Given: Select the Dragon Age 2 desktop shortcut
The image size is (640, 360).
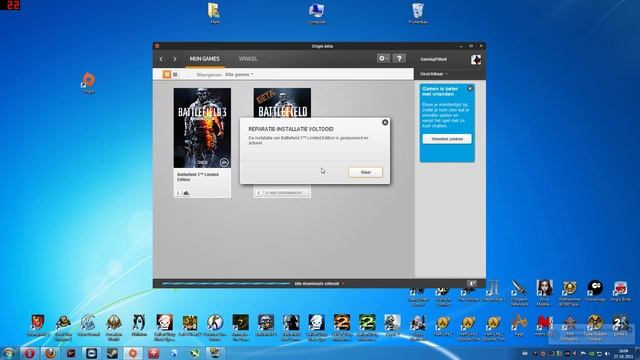Looking at the screenshot, I should click(493, 291).
